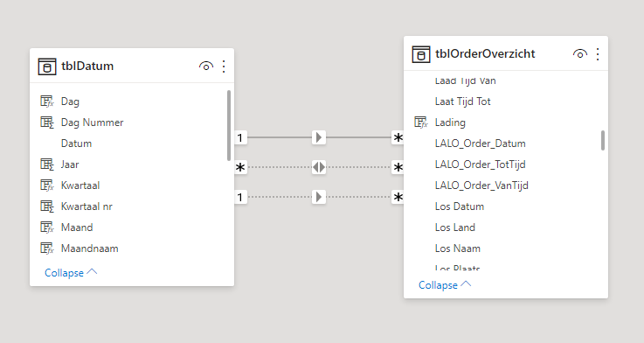Viewport: 644px width, 343px height.
Task: Click the calculated icon beside Lading
Action: [x=421, y=122]
